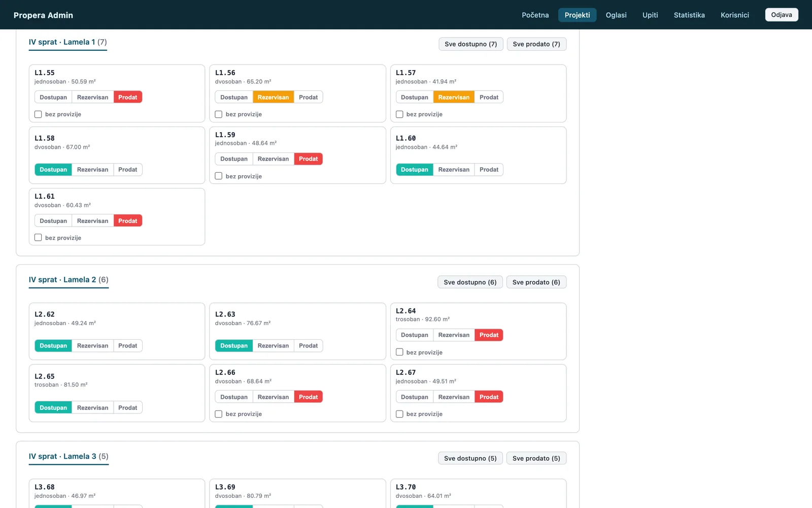Screen dimensions: 812x508
Task: Set unit L1.60 status to Prodat
Action: [x=489, y=170]
